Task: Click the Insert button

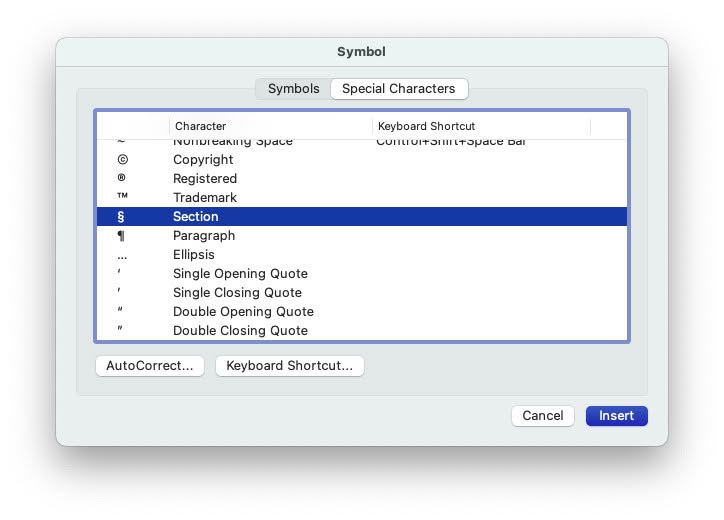Action: tap(616, 416)
